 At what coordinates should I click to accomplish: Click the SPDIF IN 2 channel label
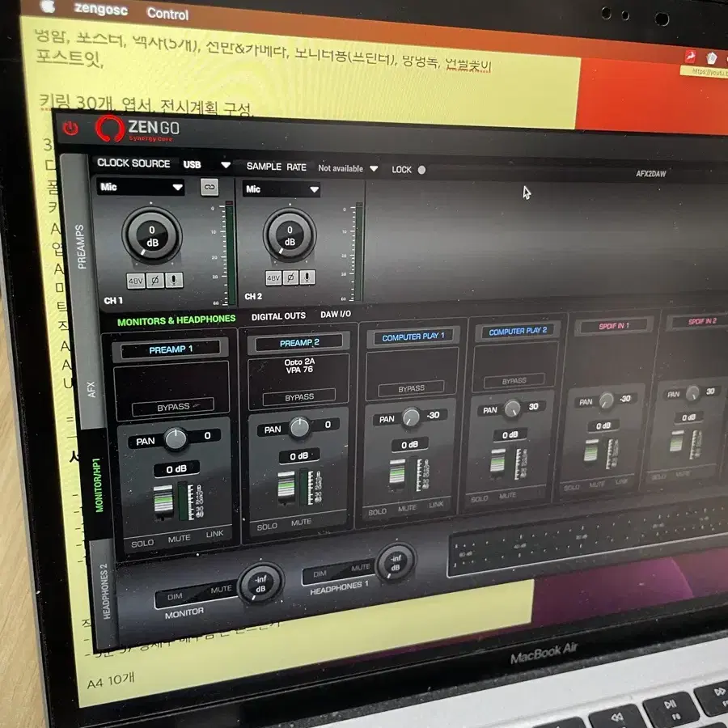click(702, 321)
